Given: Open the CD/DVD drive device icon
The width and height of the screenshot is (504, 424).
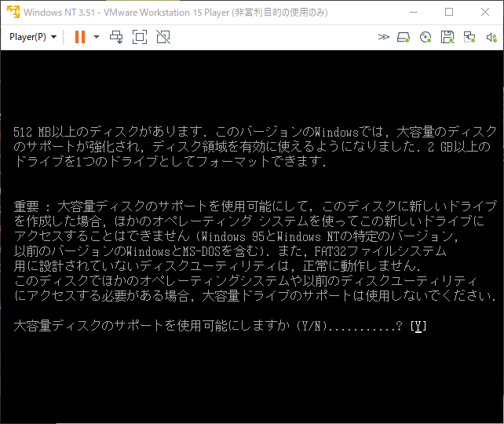Looking at the screenshot, I should click(x=425, y=37).
